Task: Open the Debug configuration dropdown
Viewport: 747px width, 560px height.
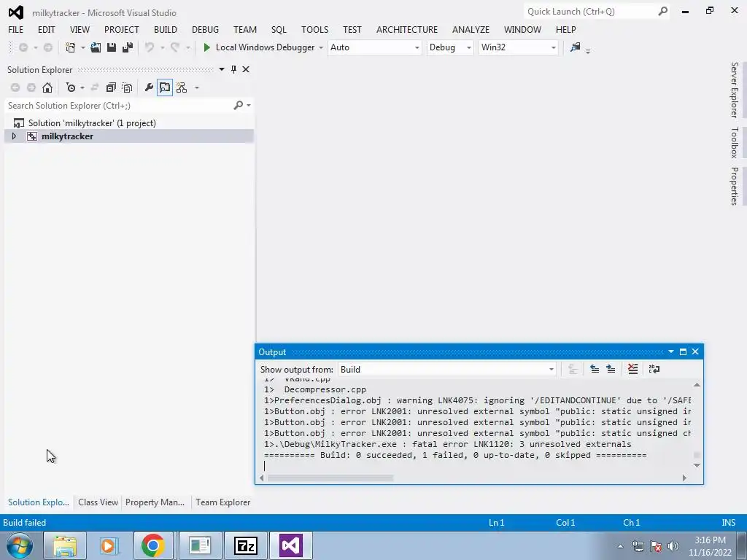Action: (449, 47)
